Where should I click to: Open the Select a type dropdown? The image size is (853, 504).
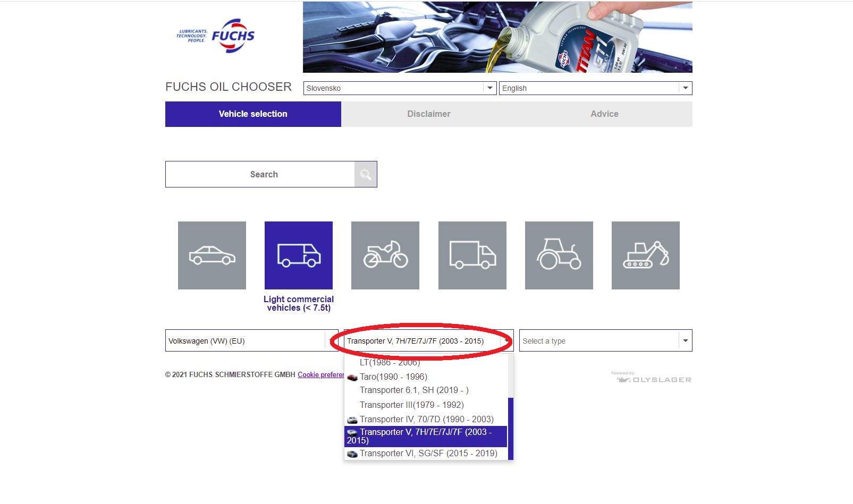click(x=605, y=340)
